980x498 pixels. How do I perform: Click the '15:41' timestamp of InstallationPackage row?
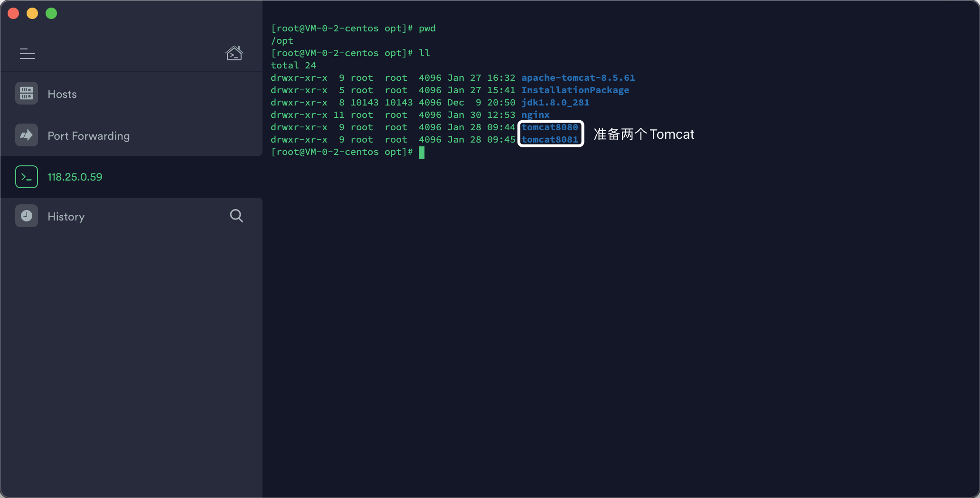tap(501, 90)
